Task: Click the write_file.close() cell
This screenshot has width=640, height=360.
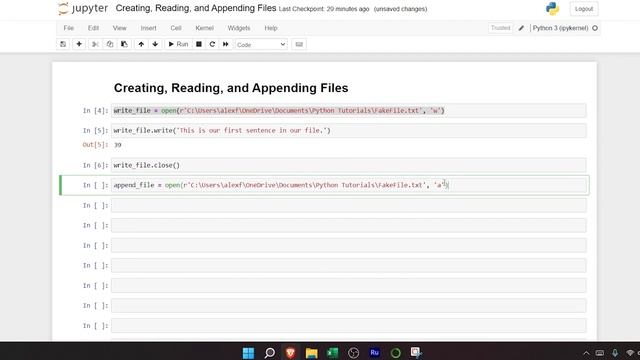Action: click(x=349, y=165)
